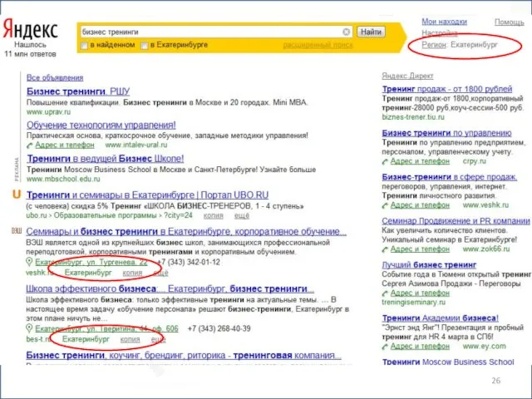Open the "Помощь" help link
This screenshot has width=532, height=399.
(509, 22)
